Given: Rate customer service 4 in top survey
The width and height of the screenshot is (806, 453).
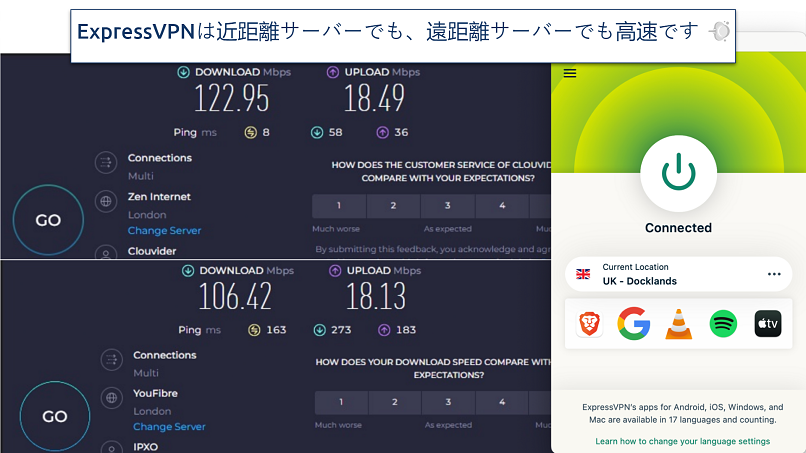Looking at the screenshot, I should (502, 205).
